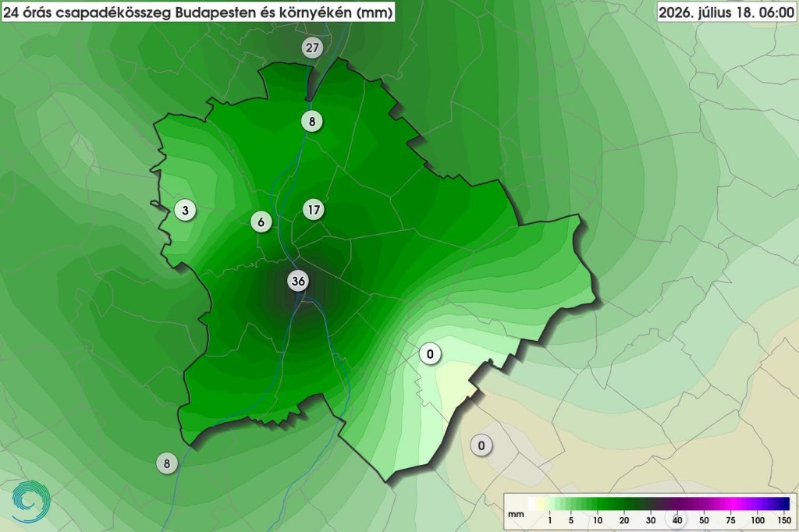Click the 10 mm green on the legend
This screenshot has width=799, height=532.
coord(597,504)
